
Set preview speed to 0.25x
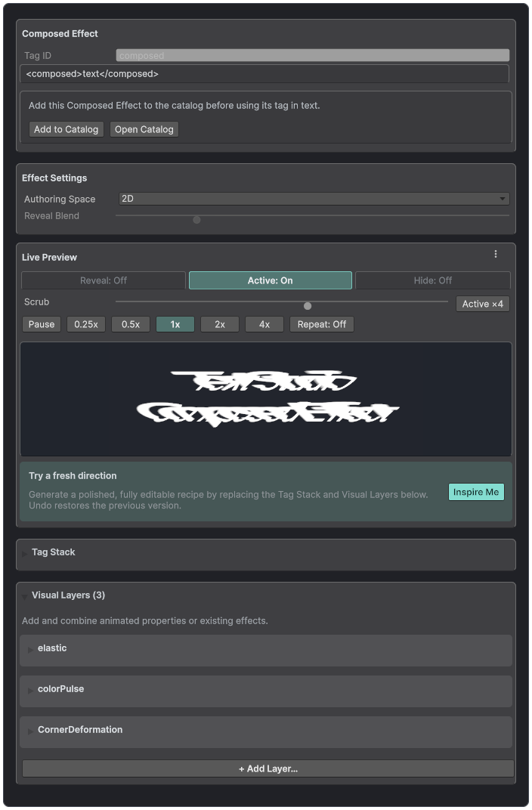tap(86, 324)
